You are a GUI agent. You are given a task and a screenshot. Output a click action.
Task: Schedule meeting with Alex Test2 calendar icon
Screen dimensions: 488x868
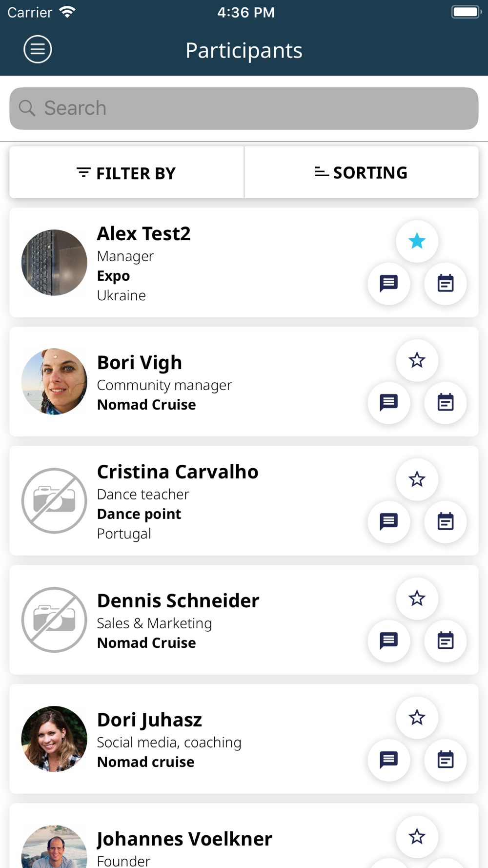pos(445,283)
